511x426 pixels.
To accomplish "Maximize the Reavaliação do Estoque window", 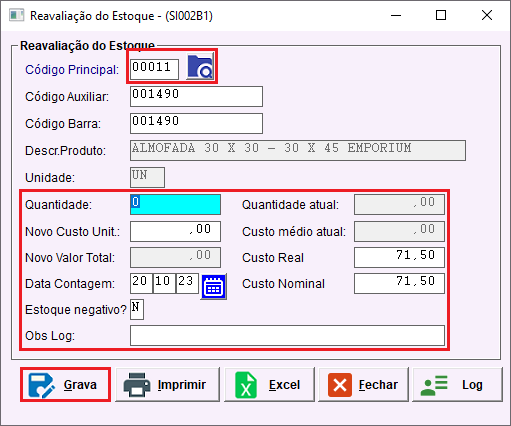I will click(x=441, y=15).
